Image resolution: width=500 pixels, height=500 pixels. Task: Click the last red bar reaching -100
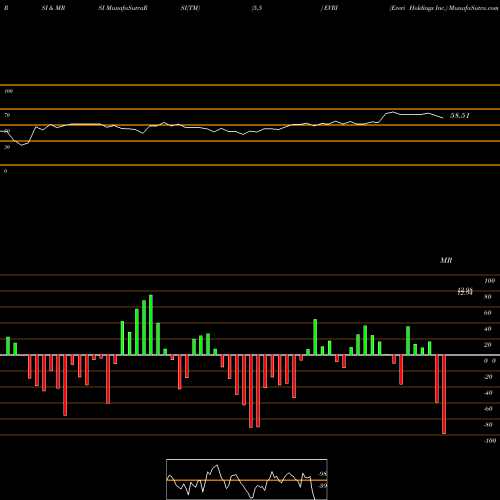[x=444, y=394]
